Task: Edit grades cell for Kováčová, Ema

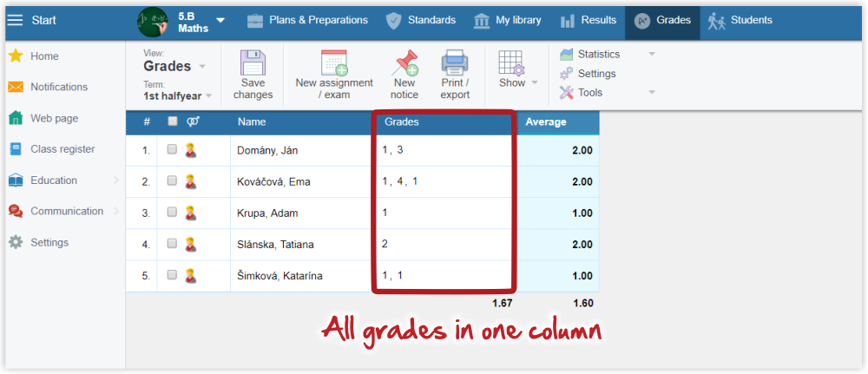Action: (x=444, y=181)
